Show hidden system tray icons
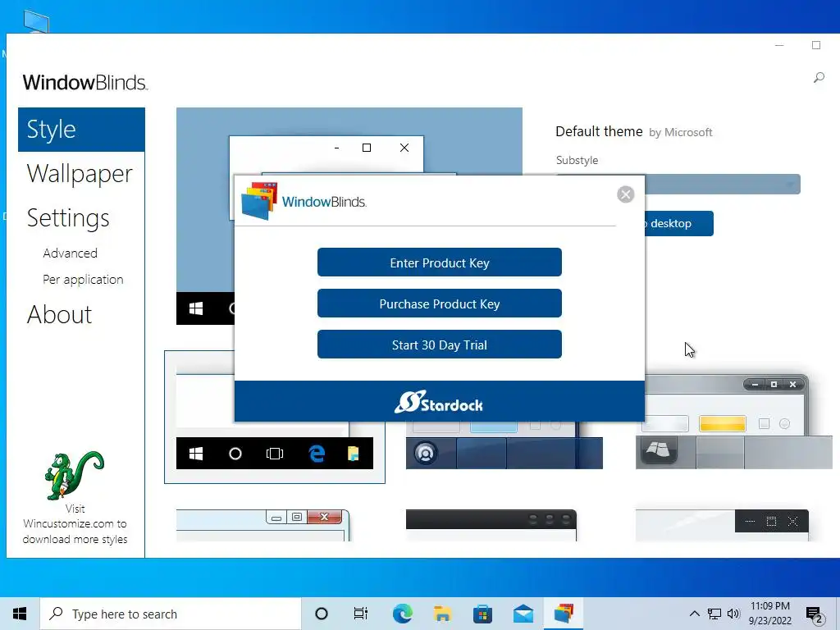This screenshot has width=840, height=630. coord(694,614)
